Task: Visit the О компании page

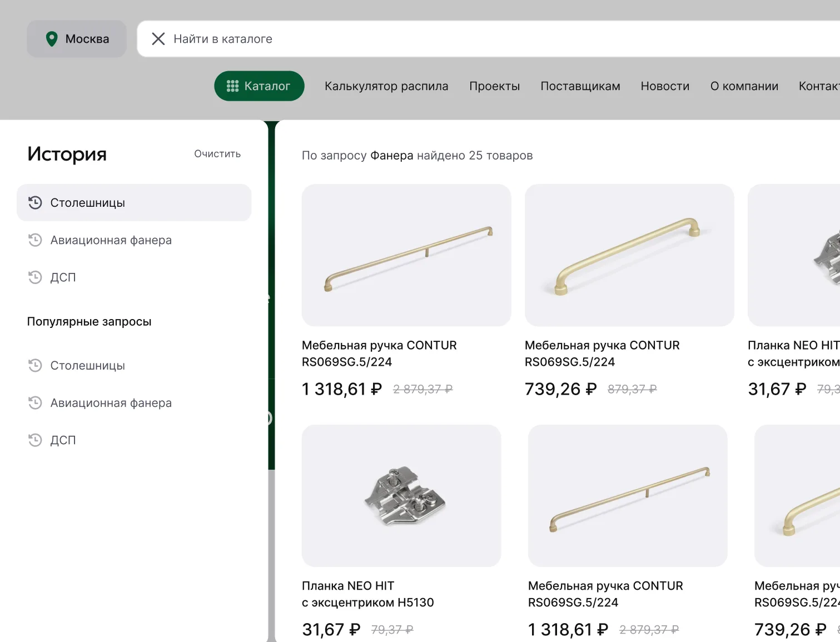Action: (x=744, y=86)
